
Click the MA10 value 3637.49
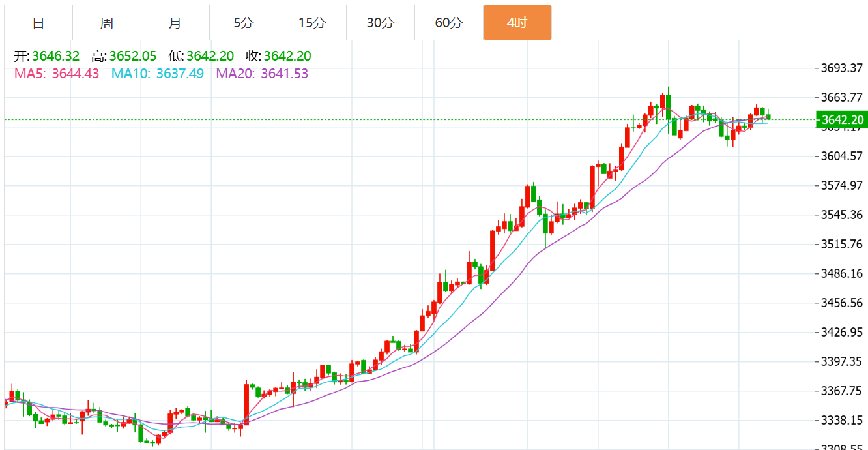tap(180, 74)
